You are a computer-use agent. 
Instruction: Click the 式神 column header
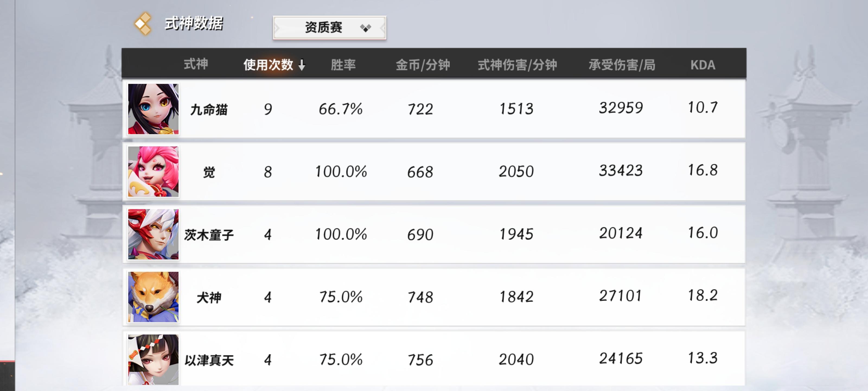tap(196, 64)
